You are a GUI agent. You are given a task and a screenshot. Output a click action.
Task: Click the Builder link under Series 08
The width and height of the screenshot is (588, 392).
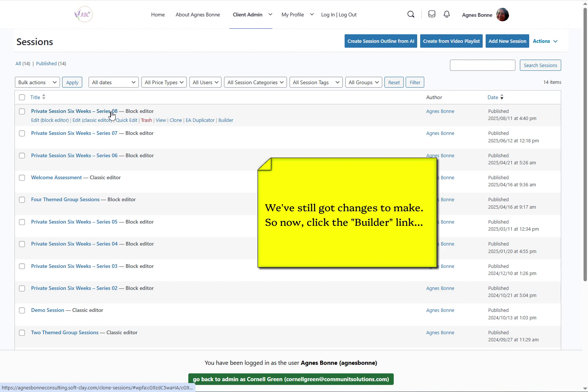click(x=226, y=120)
